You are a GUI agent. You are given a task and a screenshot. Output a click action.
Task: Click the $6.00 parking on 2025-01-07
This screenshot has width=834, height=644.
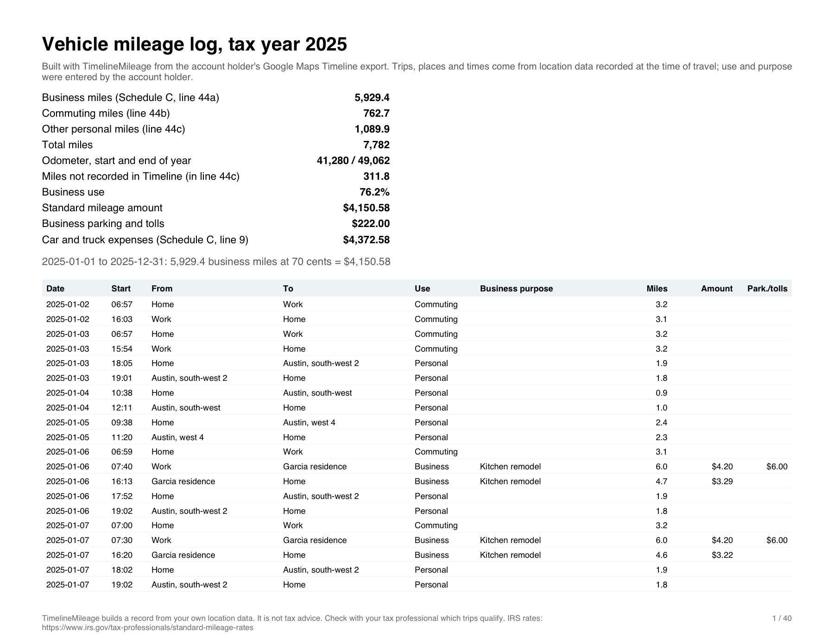click(x=777, y=540)
